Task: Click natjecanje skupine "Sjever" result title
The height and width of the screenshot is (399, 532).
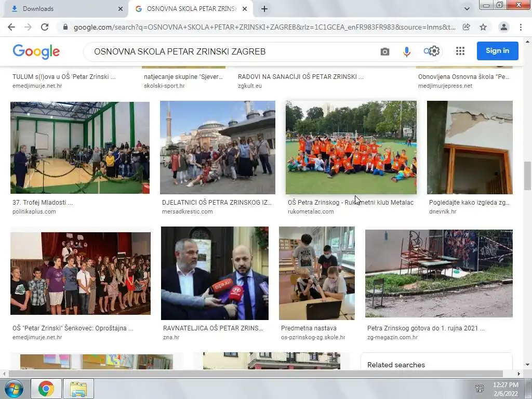Action: [x=183, y=77]
